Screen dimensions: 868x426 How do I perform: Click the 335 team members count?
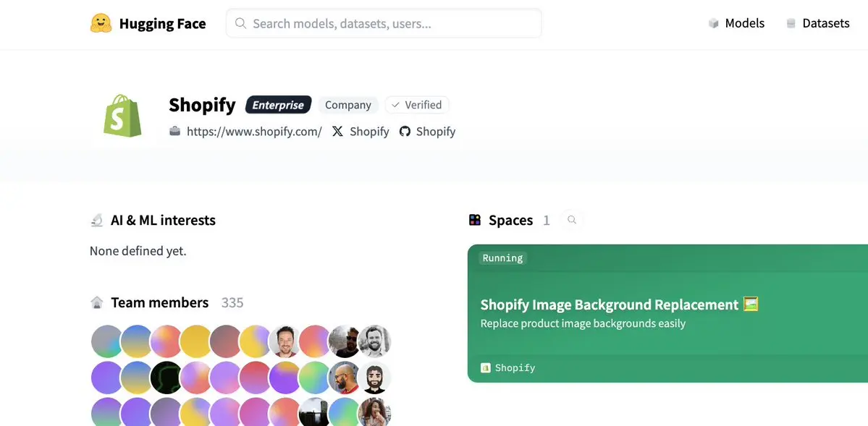click(232, 302)
